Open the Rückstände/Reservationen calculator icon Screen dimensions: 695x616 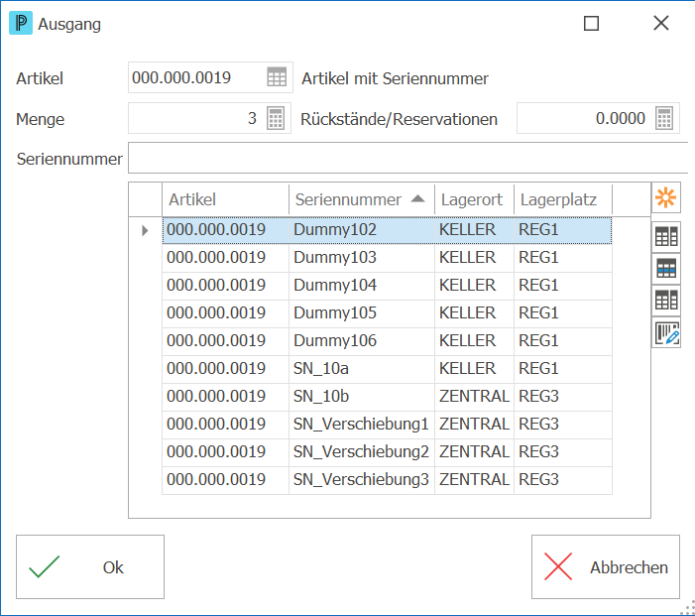tap(664, 118)
